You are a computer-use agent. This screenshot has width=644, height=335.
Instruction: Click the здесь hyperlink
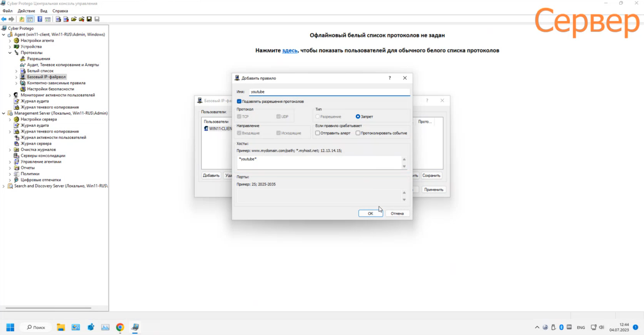(x=290, y=50)
